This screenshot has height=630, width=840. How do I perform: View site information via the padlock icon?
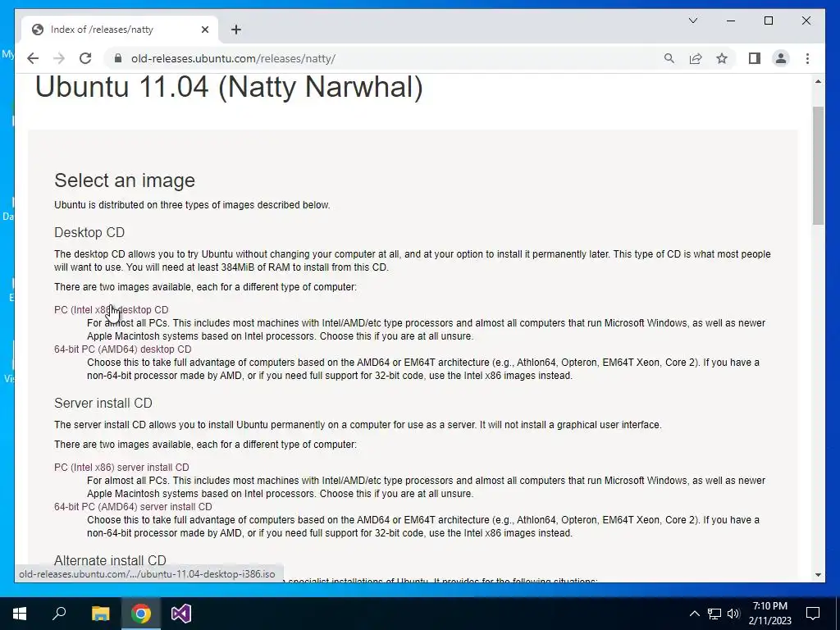click(x=118, y=58)
